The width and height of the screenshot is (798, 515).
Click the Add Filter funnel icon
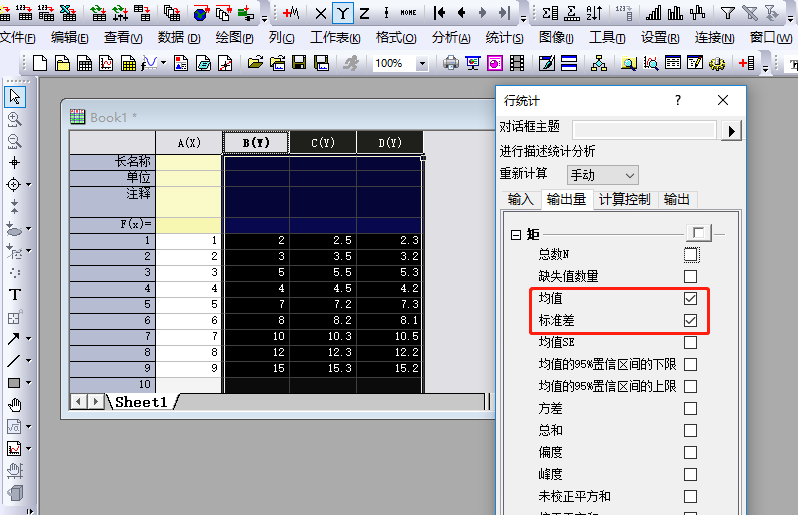pos(728,13)
